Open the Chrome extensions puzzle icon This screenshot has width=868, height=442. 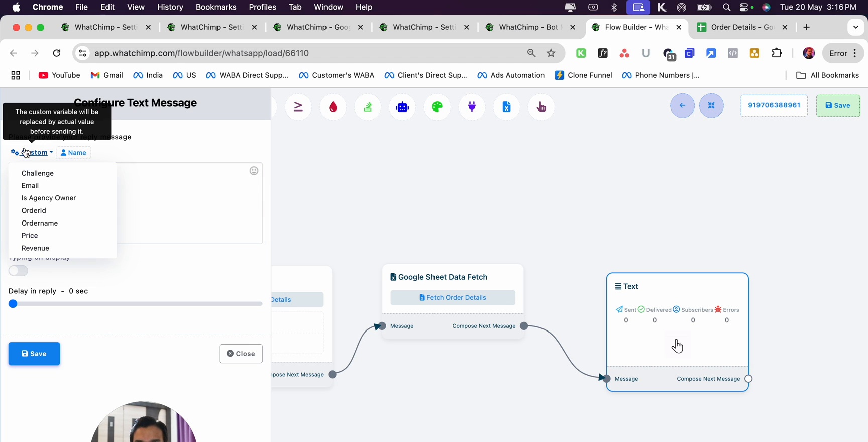tap(777, 53)
